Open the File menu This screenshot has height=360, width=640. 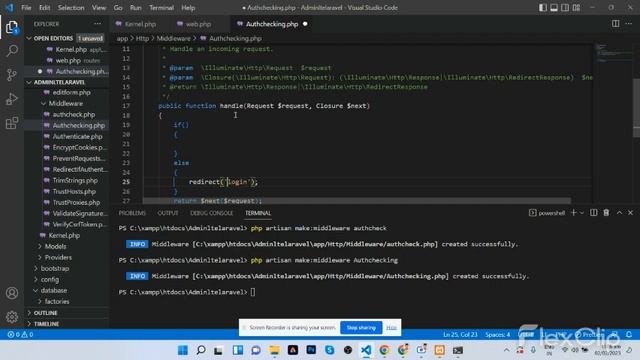[x=26, y=7]
